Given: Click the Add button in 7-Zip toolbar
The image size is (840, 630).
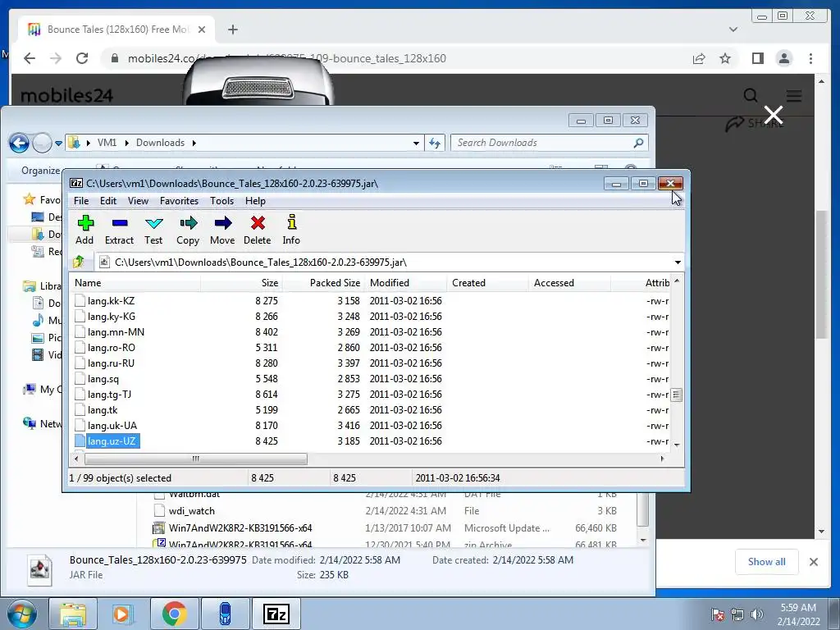Looking at the screenshot, I should pos(84,230).
